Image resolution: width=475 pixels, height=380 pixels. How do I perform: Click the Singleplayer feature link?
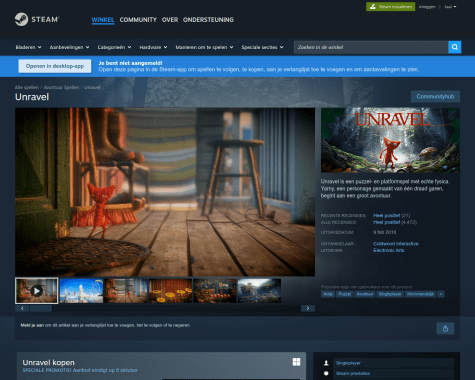(348, 363)
